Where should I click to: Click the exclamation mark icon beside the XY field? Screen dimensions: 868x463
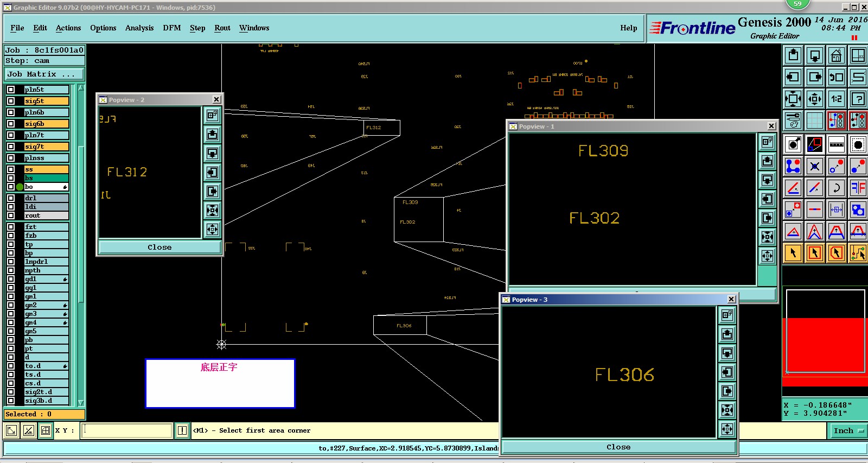(x=182, y=430)
